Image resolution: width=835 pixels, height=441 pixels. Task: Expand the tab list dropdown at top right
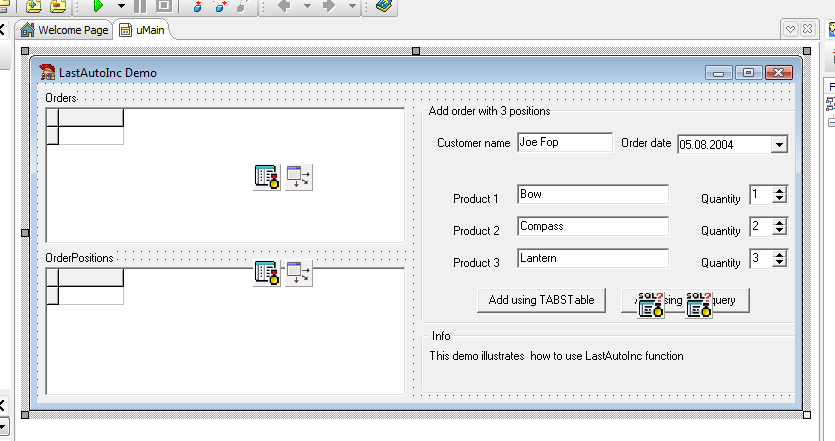tap(790, 30)
